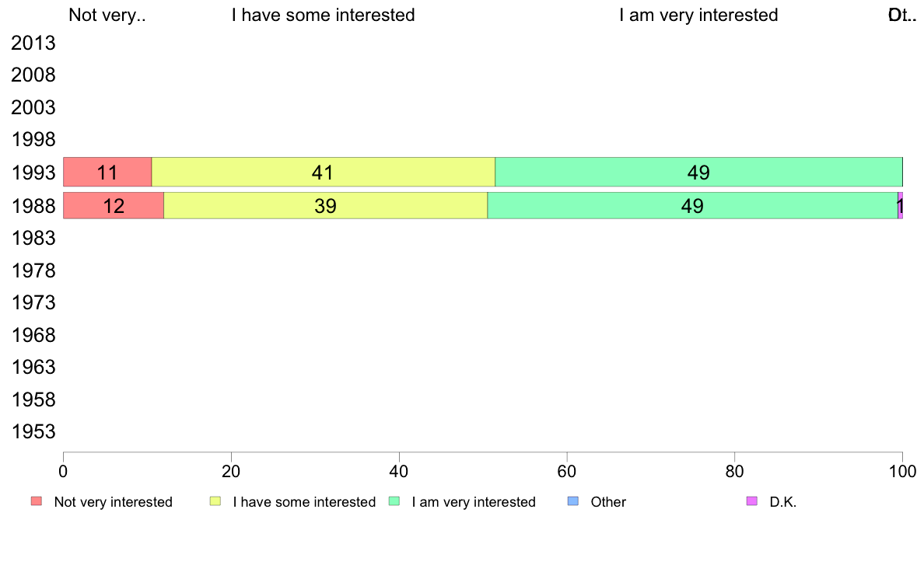Image resolution: width=924 pixels, height=572 pixels.
Task: Click the 1993 year label
Action: pos(33,173)
